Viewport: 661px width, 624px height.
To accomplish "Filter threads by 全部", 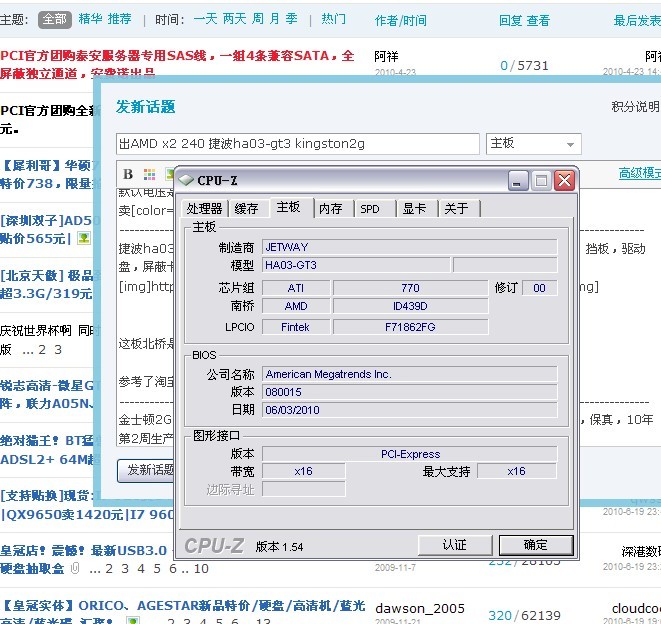I will click(54, 19).
